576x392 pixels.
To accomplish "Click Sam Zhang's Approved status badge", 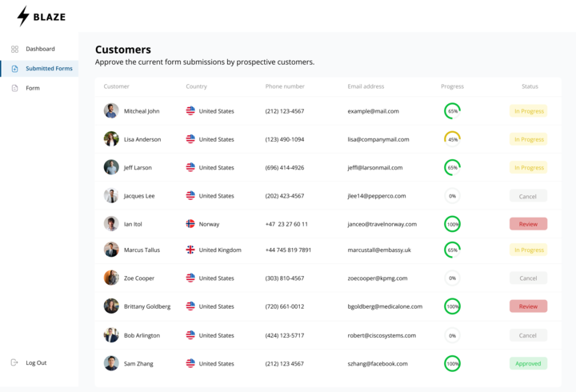I will pos(528,363).
